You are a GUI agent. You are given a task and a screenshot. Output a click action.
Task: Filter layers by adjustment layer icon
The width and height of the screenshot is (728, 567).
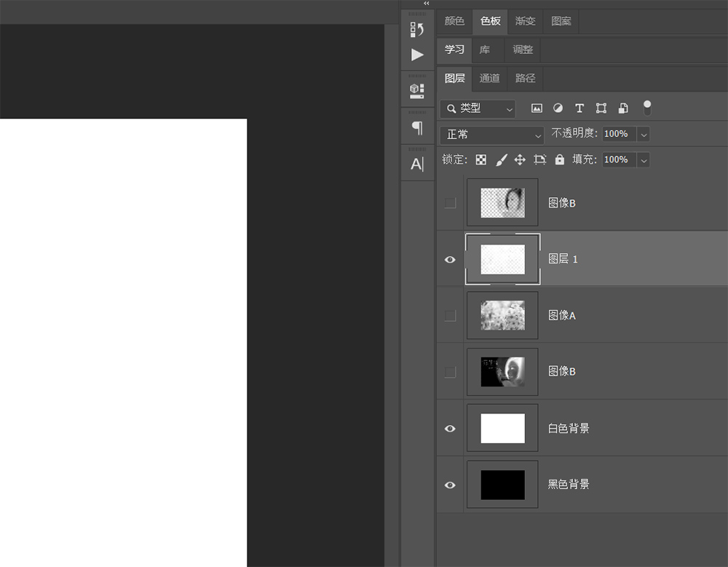(x=558, y=108)
